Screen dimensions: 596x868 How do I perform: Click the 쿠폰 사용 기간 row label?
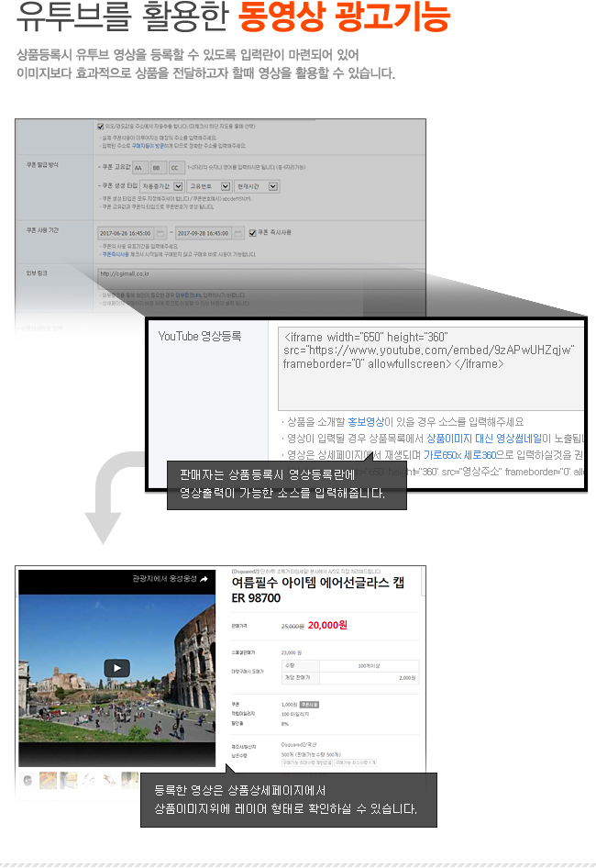click(x=42, y=230)
